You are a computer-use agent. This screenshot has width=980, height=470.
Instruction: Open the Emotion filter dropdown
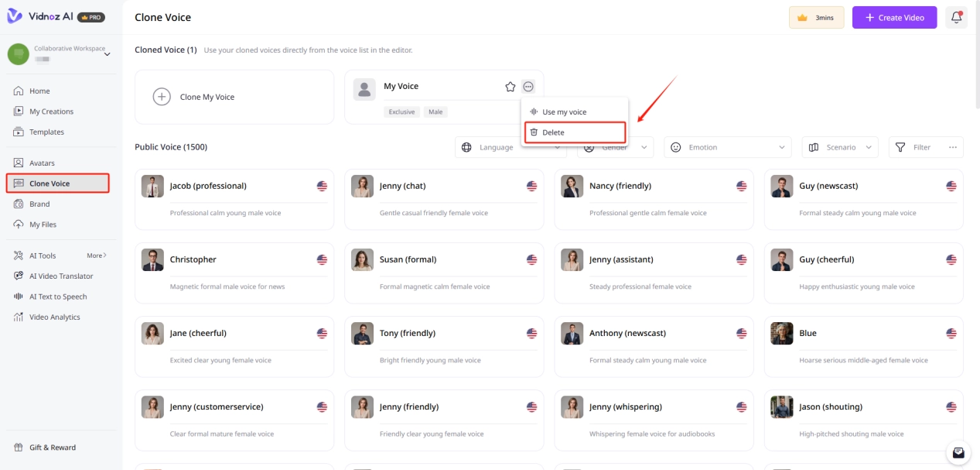(727, 147)
